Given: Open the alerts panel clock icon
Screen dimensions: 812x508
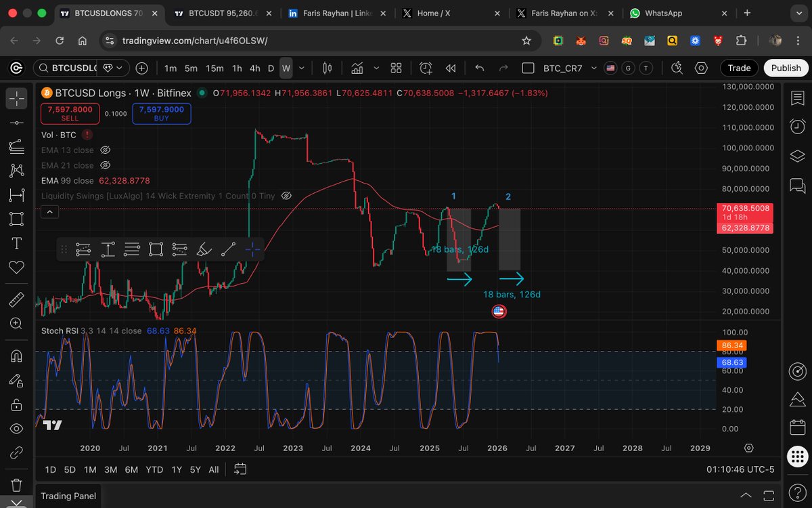Looking at the screenshot, I should (797, 127).
